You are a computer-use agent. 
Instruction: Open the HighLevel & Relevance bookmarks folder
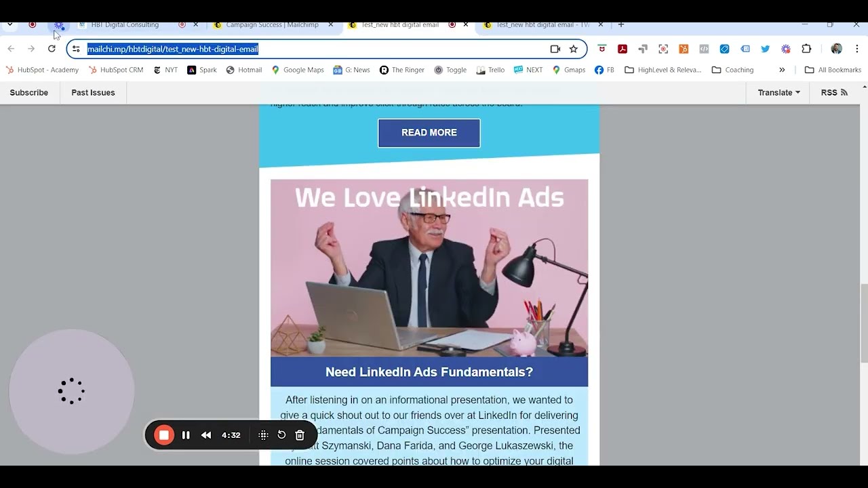click(663, 70)
